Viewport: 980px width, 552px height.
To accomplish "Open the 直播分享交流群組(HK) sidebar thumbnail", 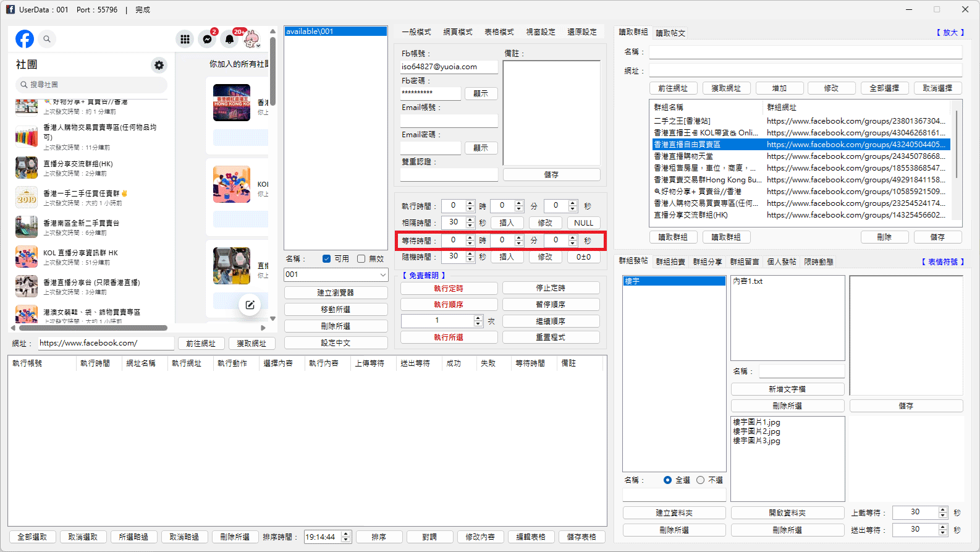I will pos(27,168).
